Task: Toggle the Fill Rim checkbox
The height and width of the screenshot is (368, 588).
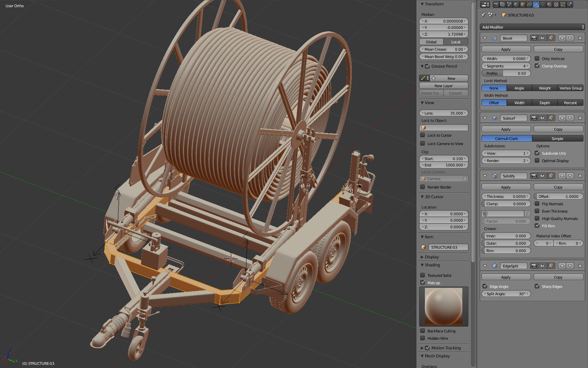Action: point(537,226)
